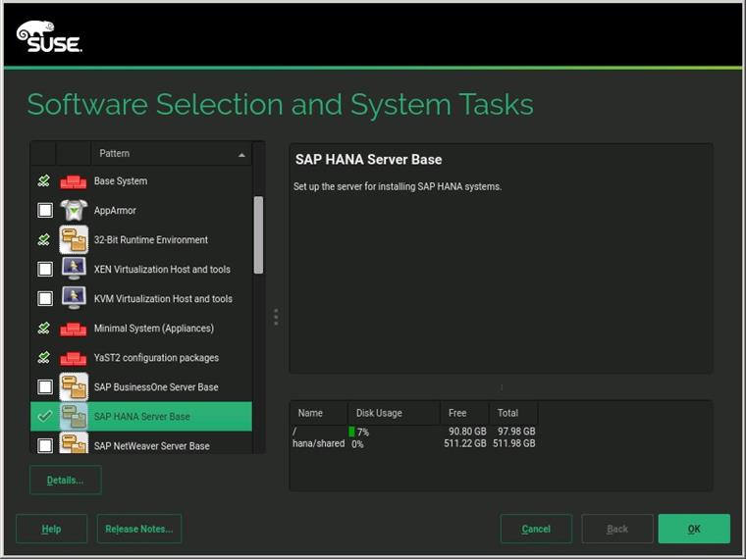
Task: Click the AppArmor vest icon
Action: click(74, 210)
